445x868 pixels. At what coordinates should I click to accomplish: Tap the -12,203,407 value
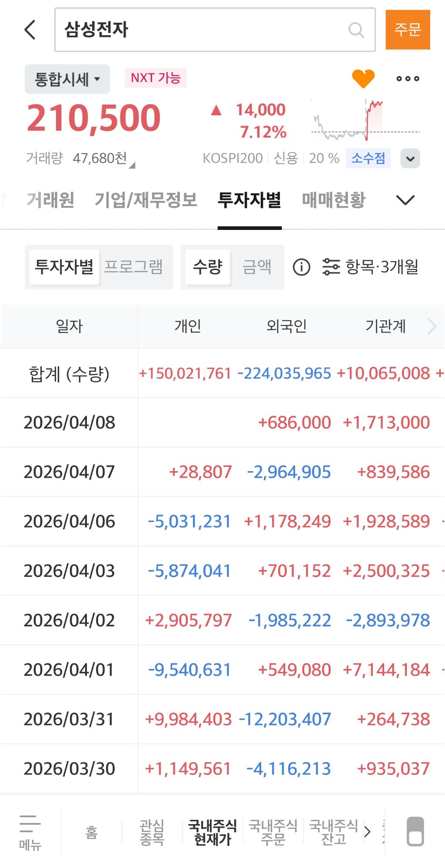click(x=285, y=719)
